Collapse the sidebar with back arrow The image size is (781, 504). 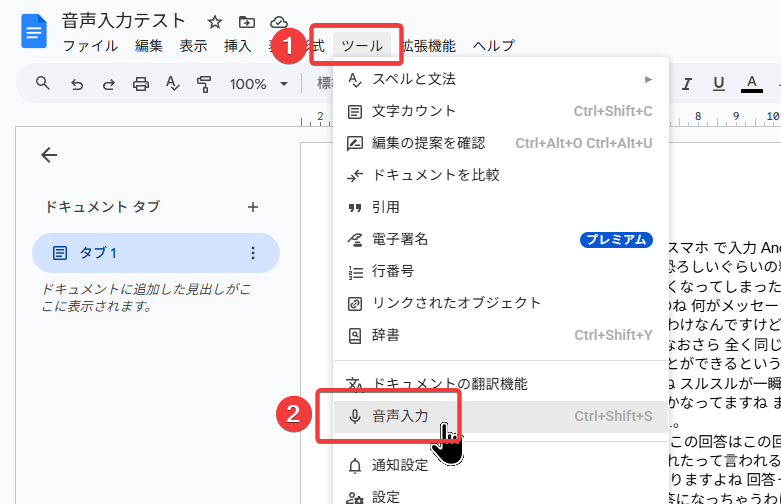(x=49, y=155)
